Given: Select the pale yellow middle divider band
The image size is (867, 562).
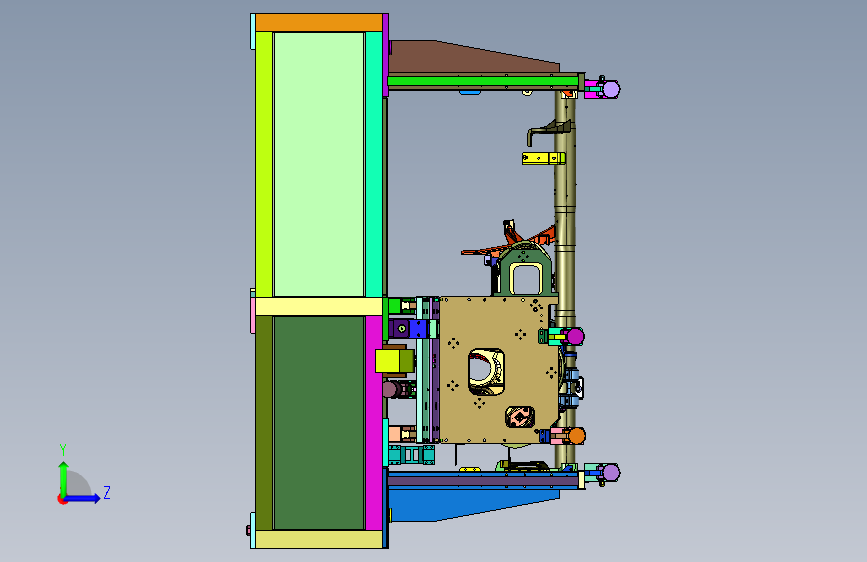Looking at the screenshot, I should [x=319, y=306].
